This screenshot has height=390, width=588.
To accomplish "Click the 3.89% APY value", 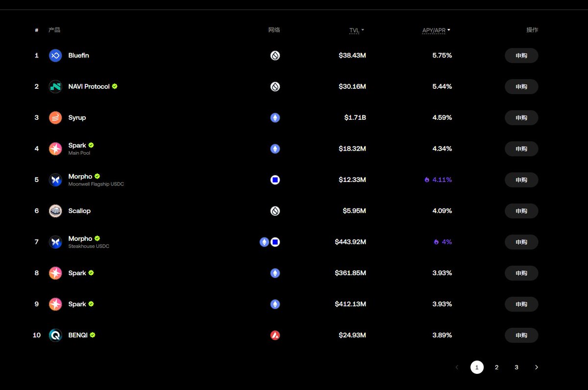I will pos(442,335).
